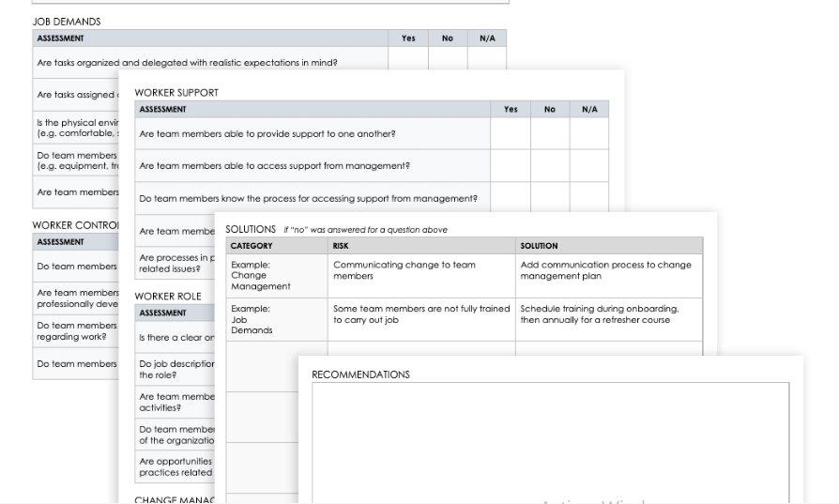Mark No for 'know the process for accessing support'
This screenshot has width=839, height=504.
coord(550,197)
